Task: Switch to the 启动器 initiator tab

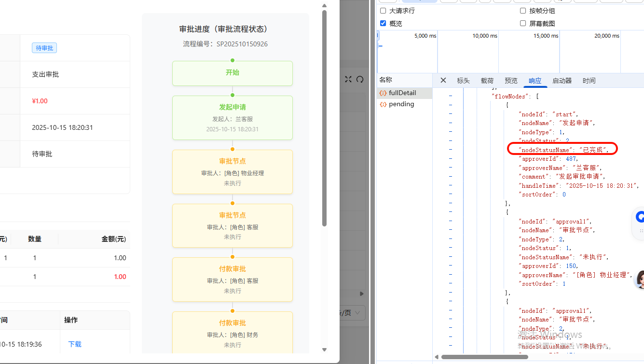Action: [x=563, y=80]
